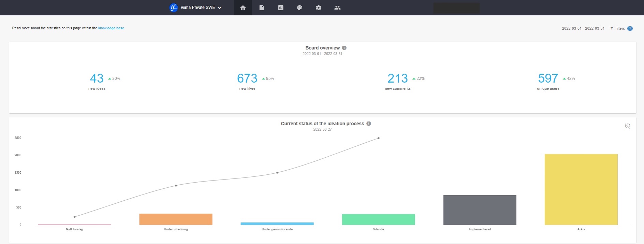This screenshot has width=644, height=244.
Task: Open the users group icon in the navbar
Action: pos(337,8)
